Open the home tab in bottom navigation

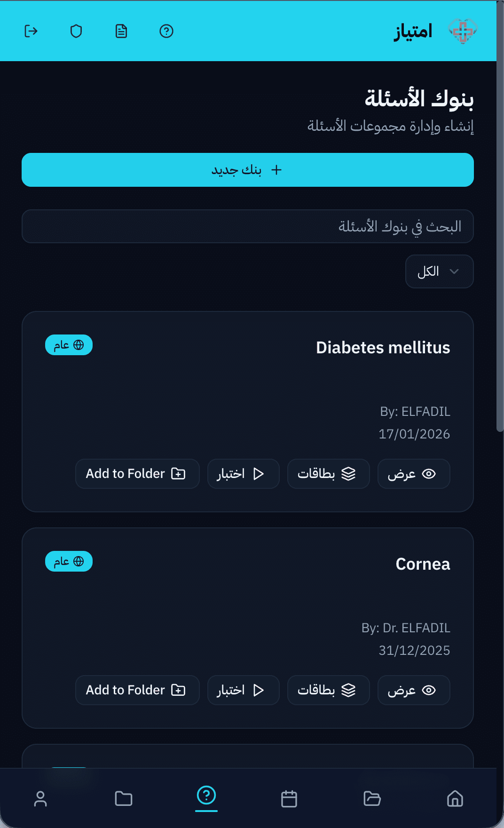[455, 798]
